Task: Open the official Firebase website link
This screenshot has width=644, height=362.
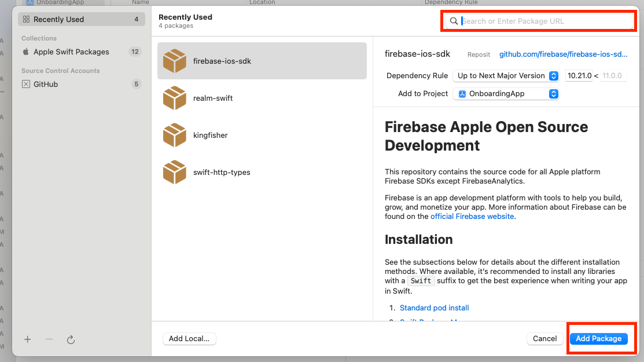Action: [472, 216]
